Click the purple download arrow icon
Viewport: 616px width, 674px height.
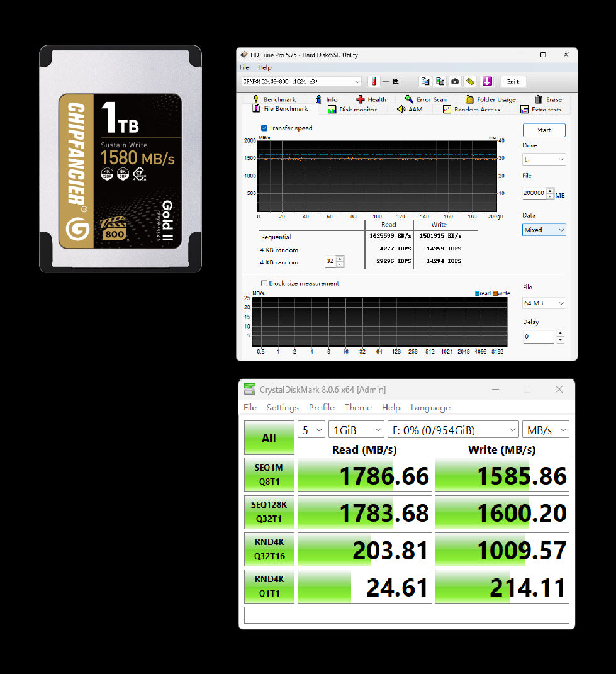pyautogui.click(x=487, y=81)
